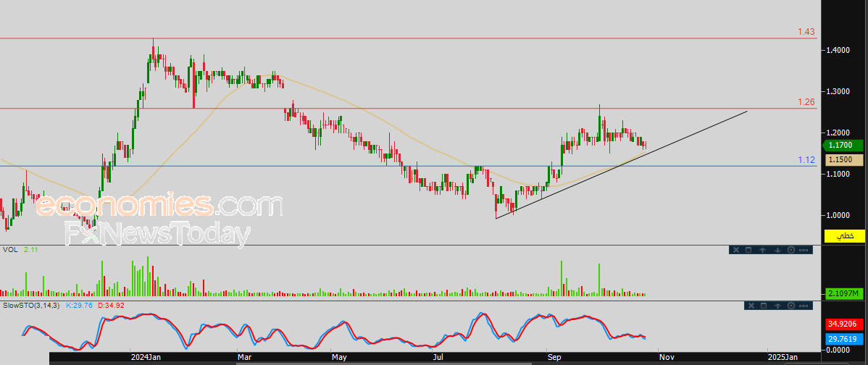Open SlowSTO panel more options dots
868x365 pixels.
coord(804,306)
